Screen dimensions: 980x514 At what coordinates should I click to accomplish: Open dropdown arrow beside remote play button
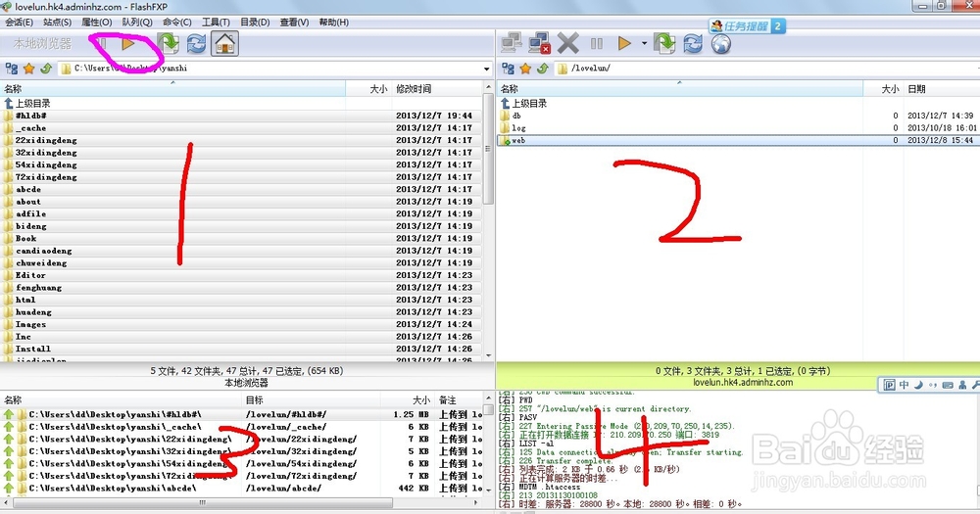pyautogui.click(x=644, y=44)
